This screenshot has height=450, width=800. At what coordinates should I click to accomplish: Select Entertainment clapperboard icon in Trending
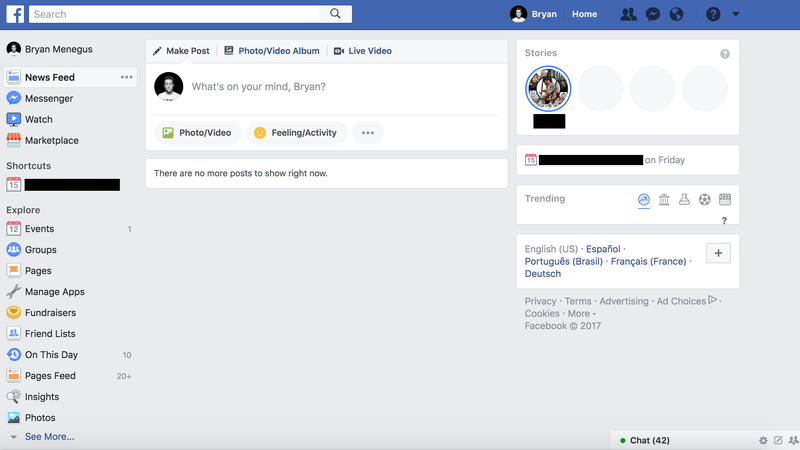[x=724, y=199]
